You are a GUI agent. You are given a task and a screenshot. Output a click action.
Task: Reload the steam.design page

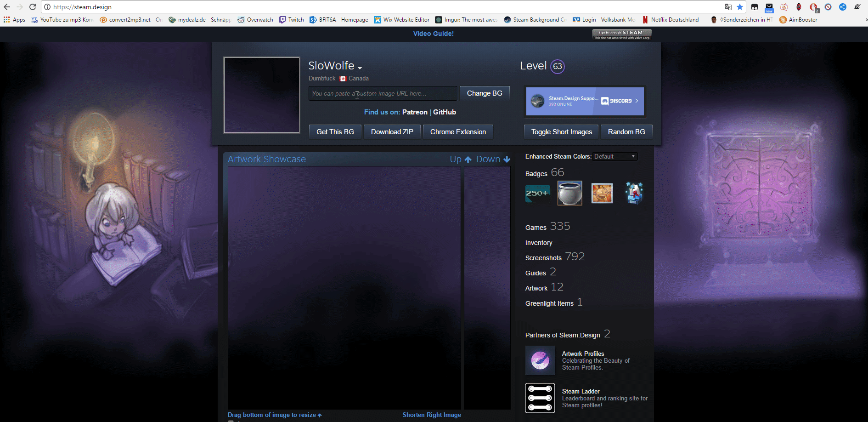click(x=33, y=7)
